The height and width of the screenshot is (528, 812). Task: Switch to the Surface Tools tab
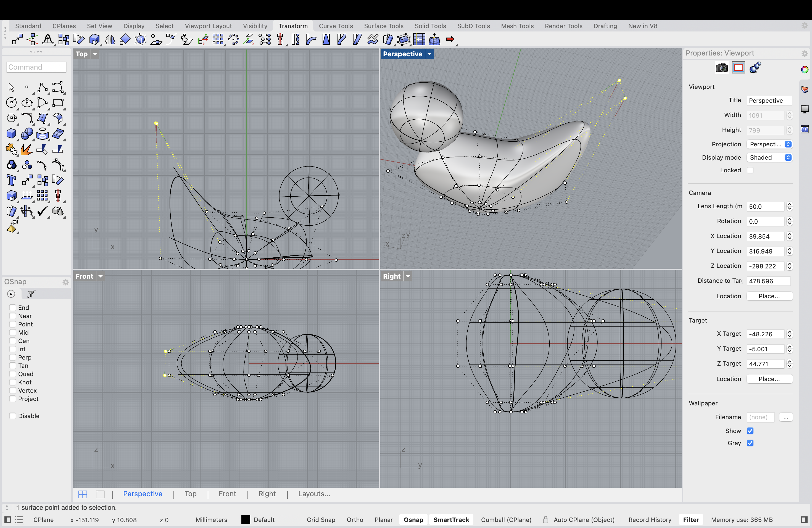tap(383, 26)
